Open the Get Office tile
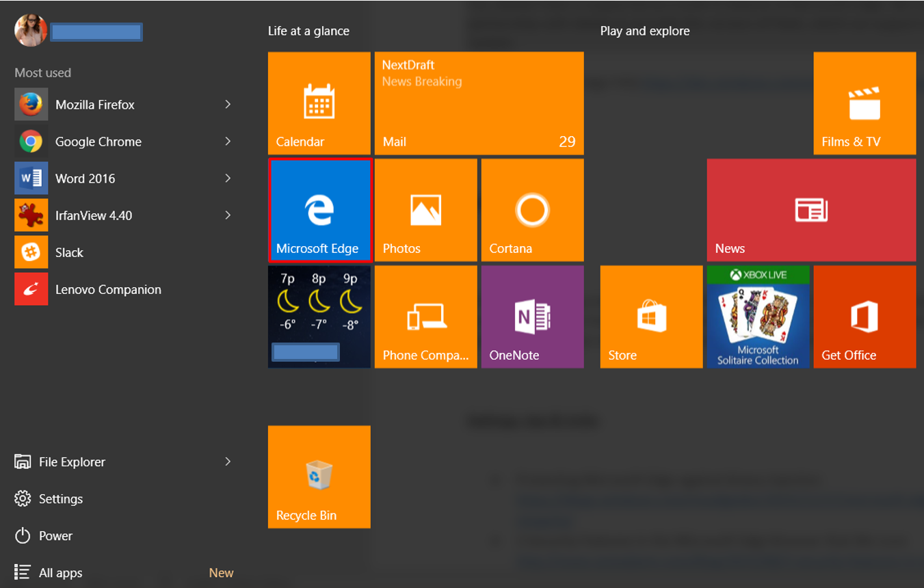The image size is (924, 588). coord(864,317)
